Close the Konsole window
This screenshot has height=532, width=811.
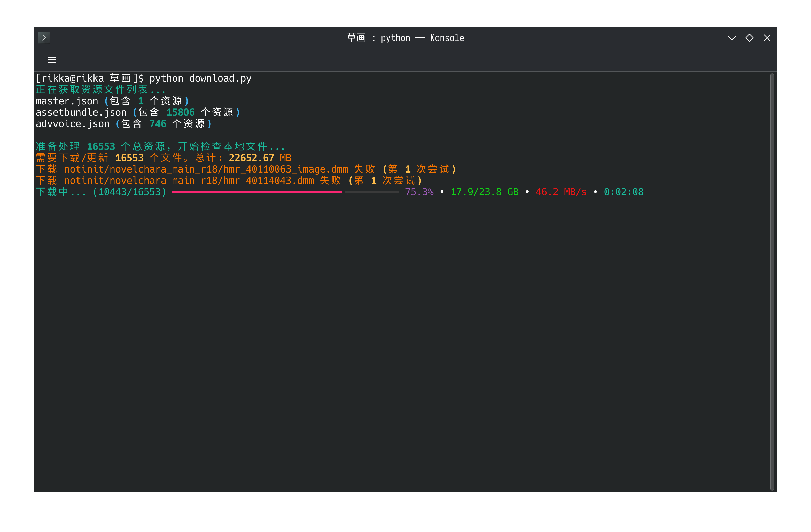(767, 38)
